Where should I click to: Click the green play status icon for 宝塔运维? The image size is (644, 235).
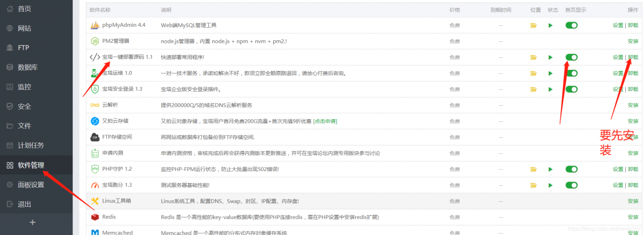(550, 73)
